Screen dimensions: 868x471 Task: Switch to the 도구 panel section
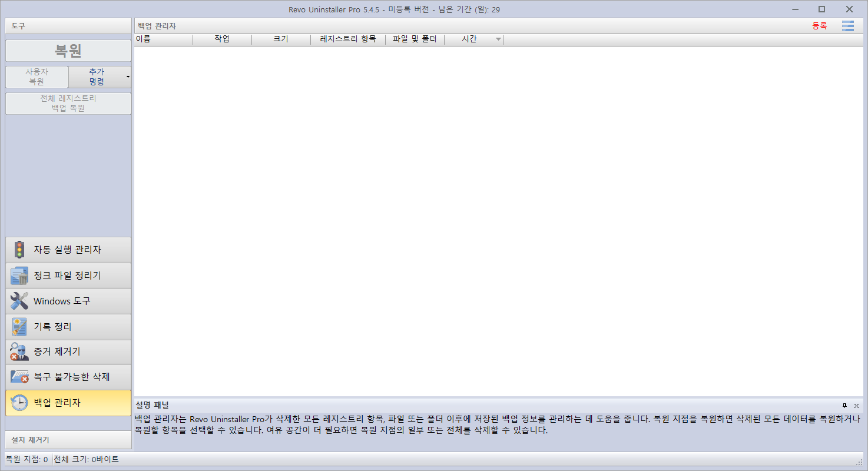coord(68,26)
